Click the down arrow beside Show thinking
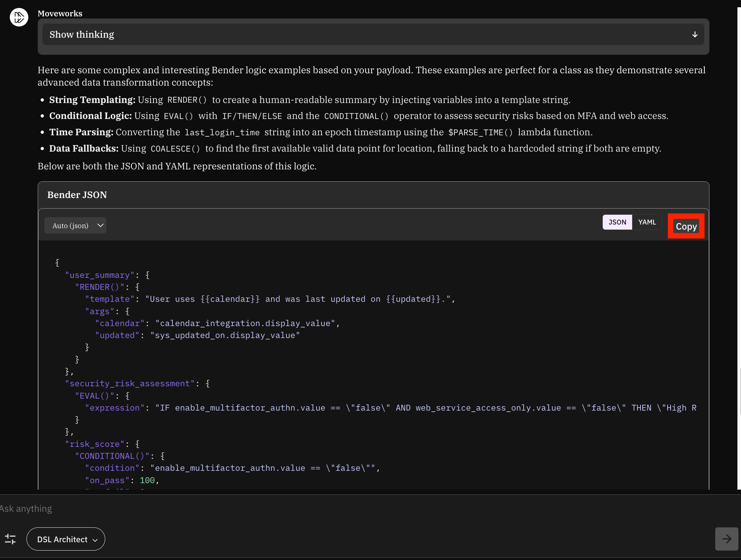741x560 pixels. pyautogui.click(x=695, y=34)
